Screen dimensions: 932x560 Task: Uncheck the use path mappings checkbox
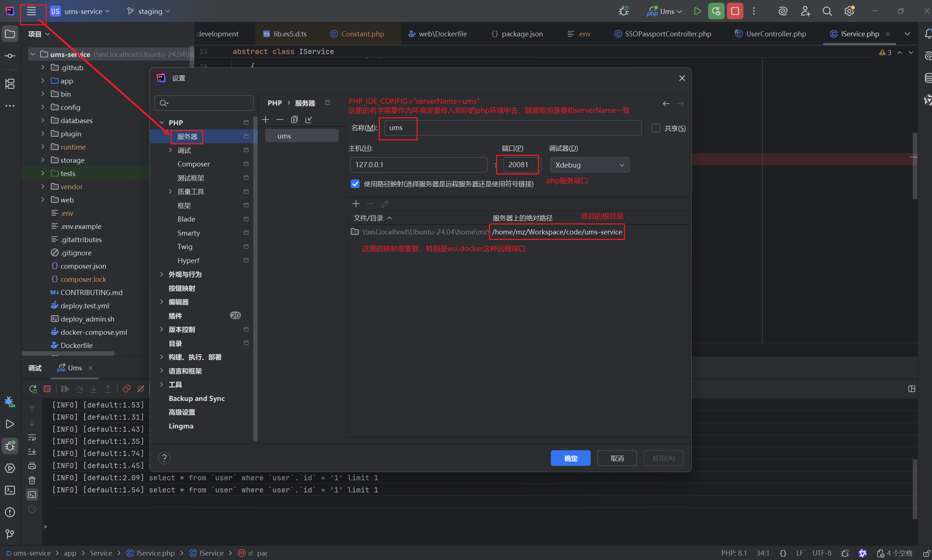[x=355, y=184]
